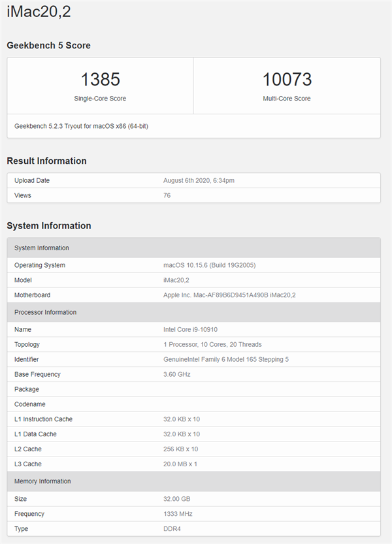This screenshot has height=544, width=392.
Task: Click the Identifier label
Action: point(26,359)
